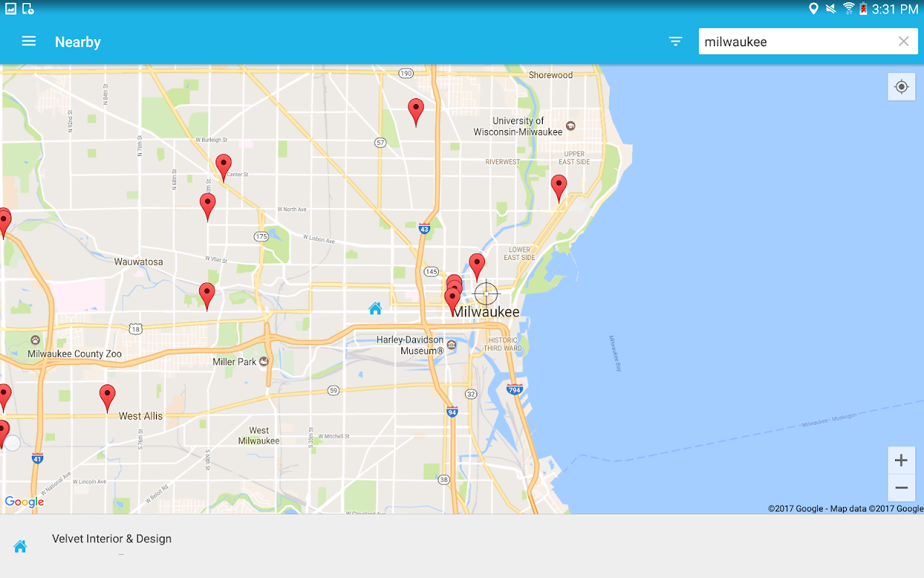Tap the University of Wisconsin-Milwaukee label
This screenshot has height=578, width=924.
(x=518, y=126)
